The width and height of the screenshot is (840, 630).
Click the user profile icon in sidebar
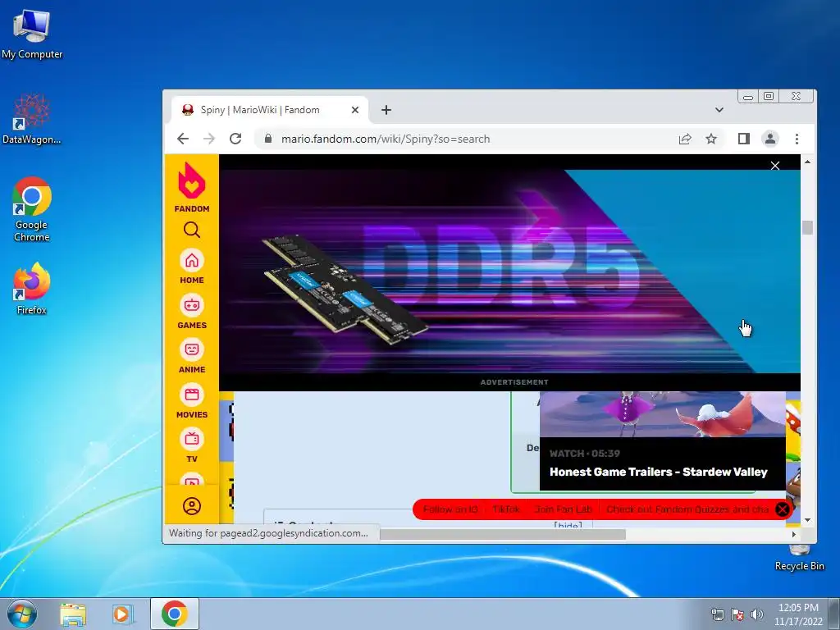coord(192,505)
